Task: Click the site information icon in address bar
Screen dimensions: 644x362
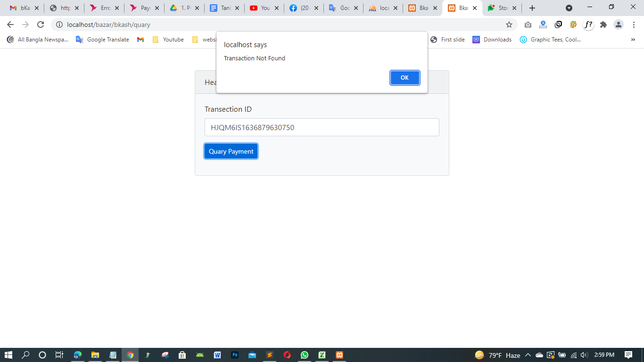Action: [x=59, y=25]
